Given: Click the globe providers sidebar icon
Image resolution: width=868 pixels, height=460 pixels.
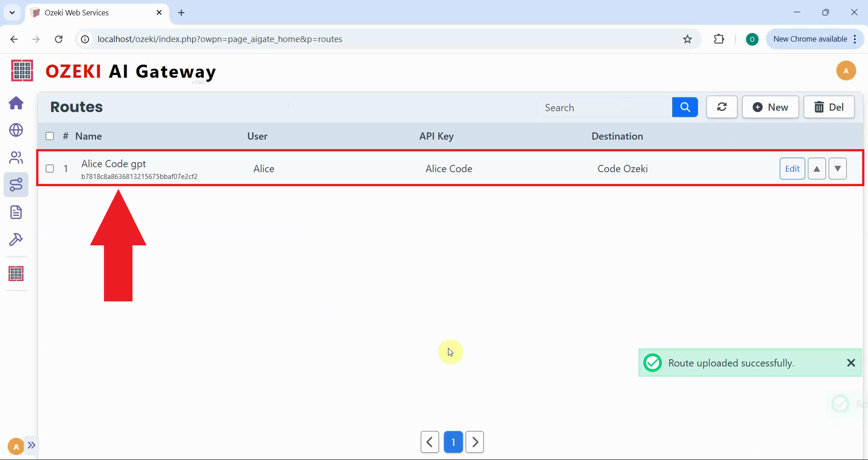Looking at the screenshot, I should pos(16,130).
